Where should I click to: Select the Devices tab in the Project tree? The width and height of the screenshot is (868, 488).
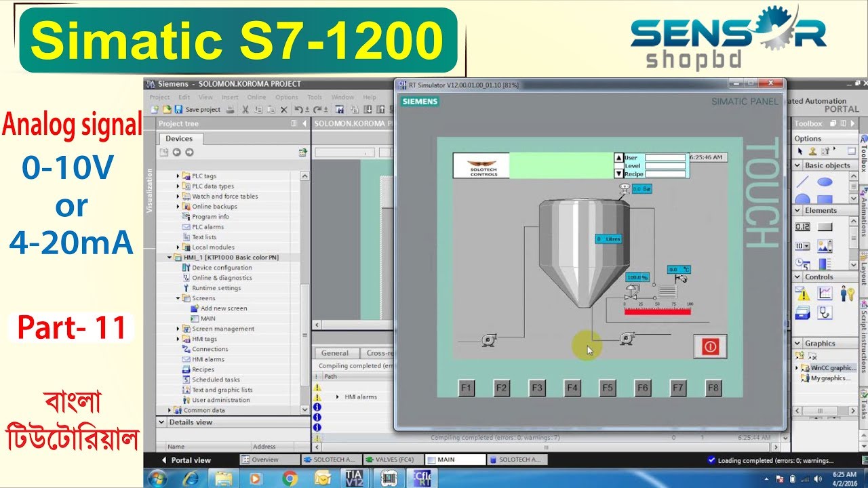pyautogui.click(x=180, y=138)
